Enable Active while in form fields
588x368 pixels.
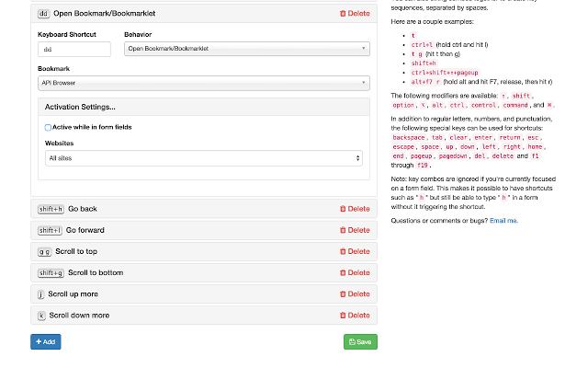click(48, 127)
